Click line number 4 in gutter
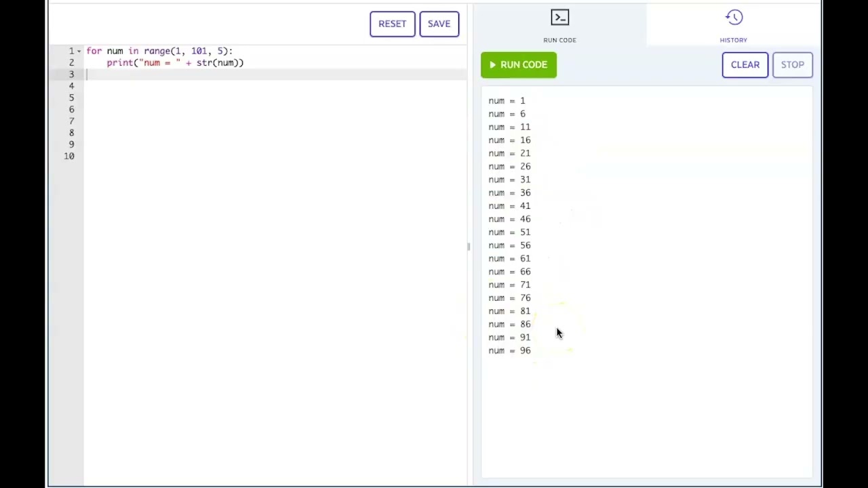 [71, 86]
